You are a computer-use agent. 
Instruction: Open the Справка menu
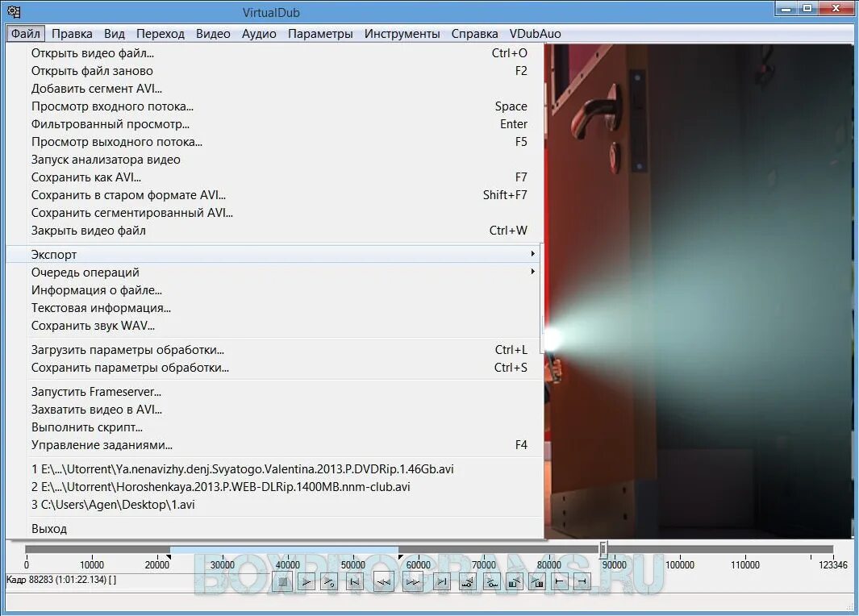474,33
